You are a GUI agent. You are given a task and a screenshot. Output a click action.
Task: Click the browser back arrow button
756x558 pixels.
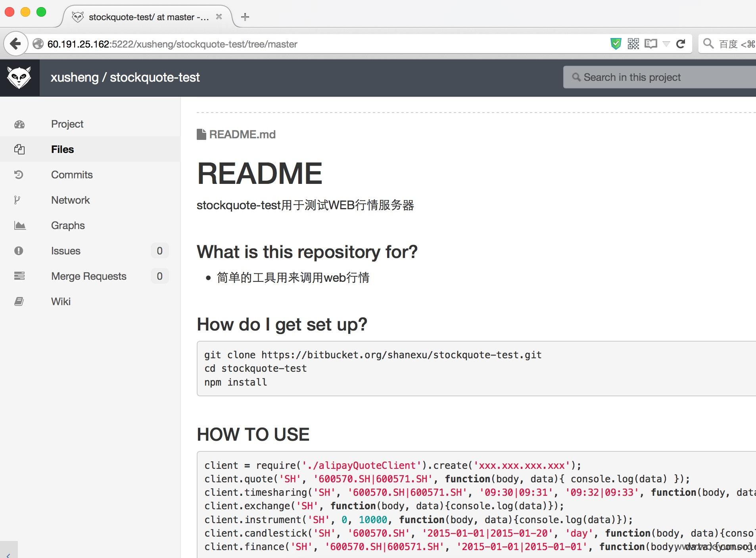tap(16, 44)
